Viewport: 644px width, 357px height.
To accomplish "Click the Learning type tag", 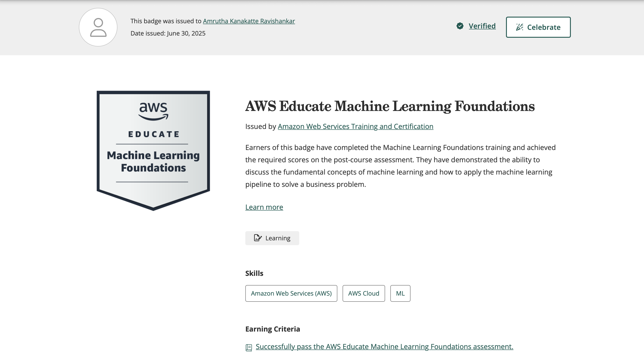I will tap(272, 238).
